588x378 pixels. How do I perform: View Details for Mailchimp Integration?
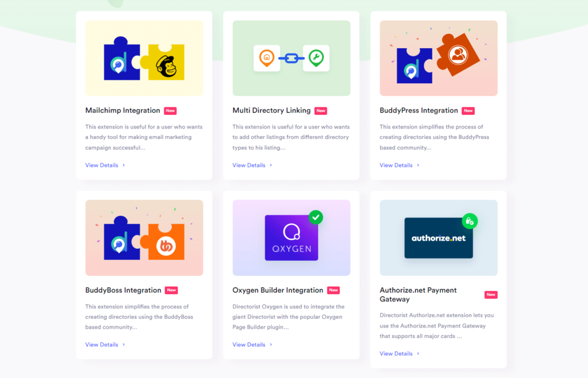(x=105, y=165)
